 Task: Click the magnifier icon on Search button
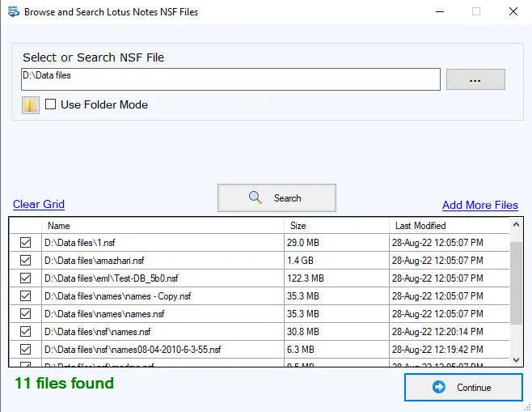pyautogui.click(x=255, y=198)
